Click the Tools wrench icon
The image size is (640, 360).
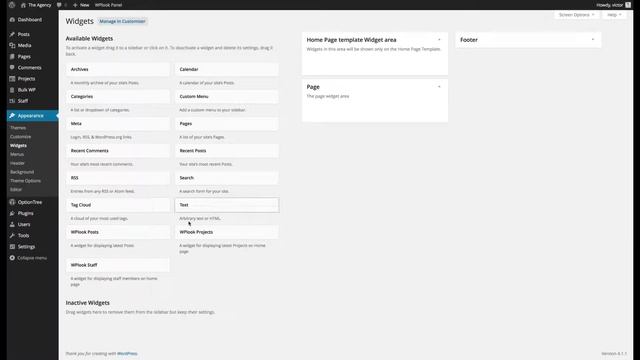click(12, 236)
